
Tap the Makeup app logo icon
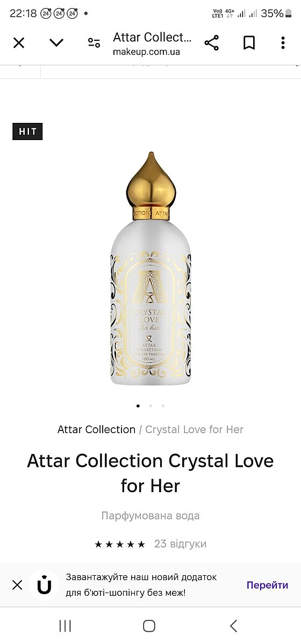(x=44, y=585)
